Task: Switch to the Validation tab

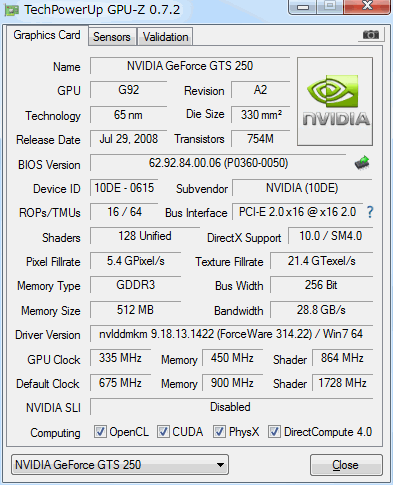Action: pyautogui.click(x=165, y=37)
